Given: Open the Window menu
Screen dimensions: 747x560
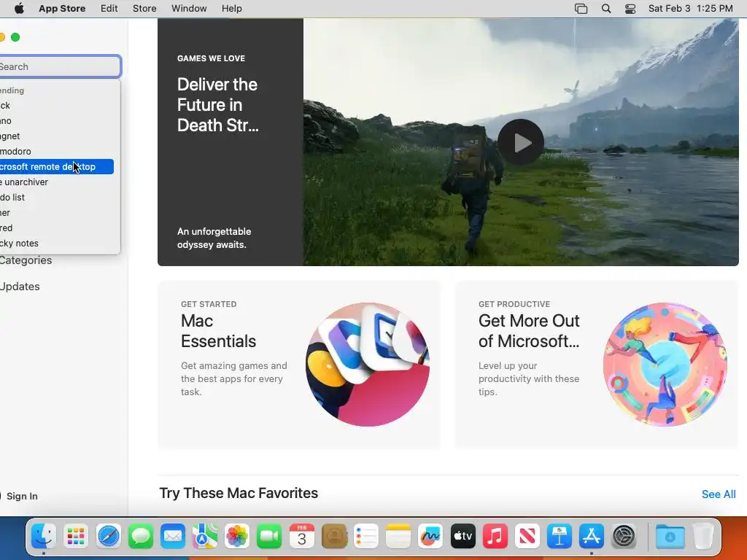Looking at the screenshot, I should (189, 9).
